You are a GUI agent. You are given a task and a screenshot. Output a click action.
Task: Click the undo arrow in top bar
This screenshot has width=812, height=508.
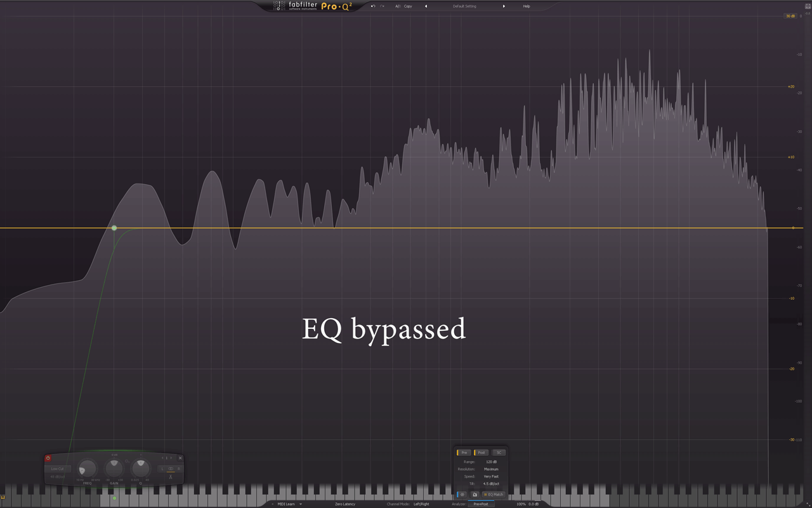pyautogui.click(x=373, y=6)
